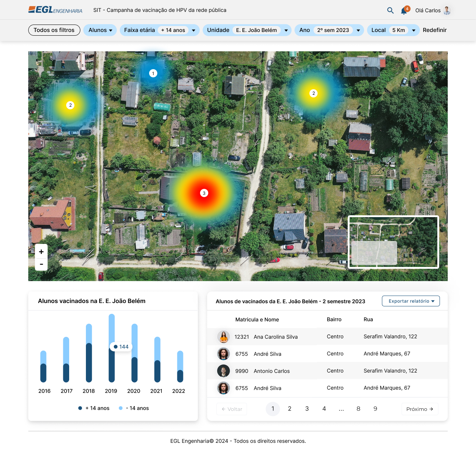This screenshot has width=476, height=451.
Task: Toggle the - 14 anos legend
Action: pos(134,408)
